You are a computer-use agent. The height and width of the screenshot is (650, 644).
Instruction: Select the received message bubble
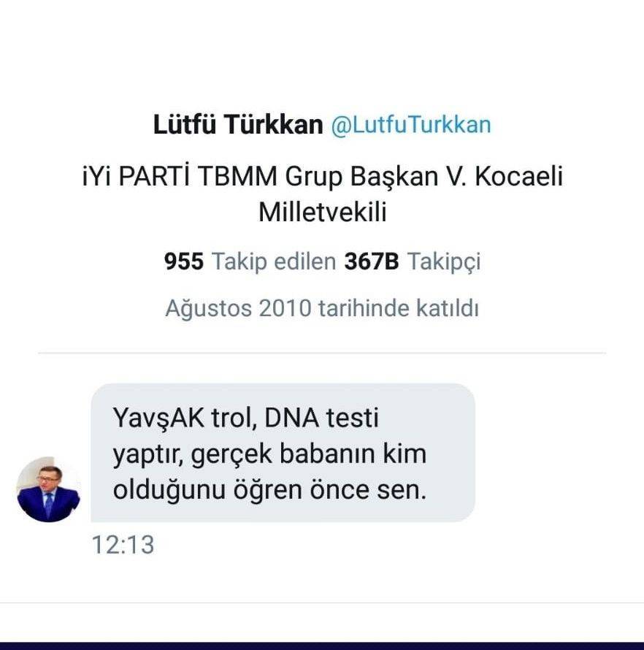pos(283,453)
